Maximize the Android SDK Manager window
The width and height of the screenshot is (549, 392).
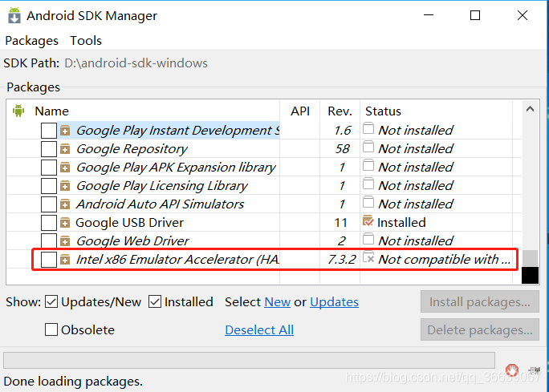tap(475, 15)
